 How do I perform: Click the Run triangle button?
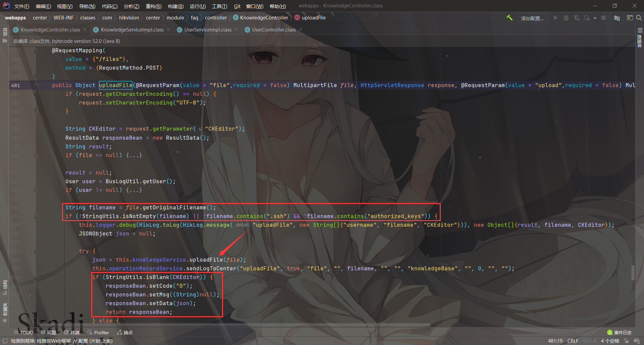[555, 18]
